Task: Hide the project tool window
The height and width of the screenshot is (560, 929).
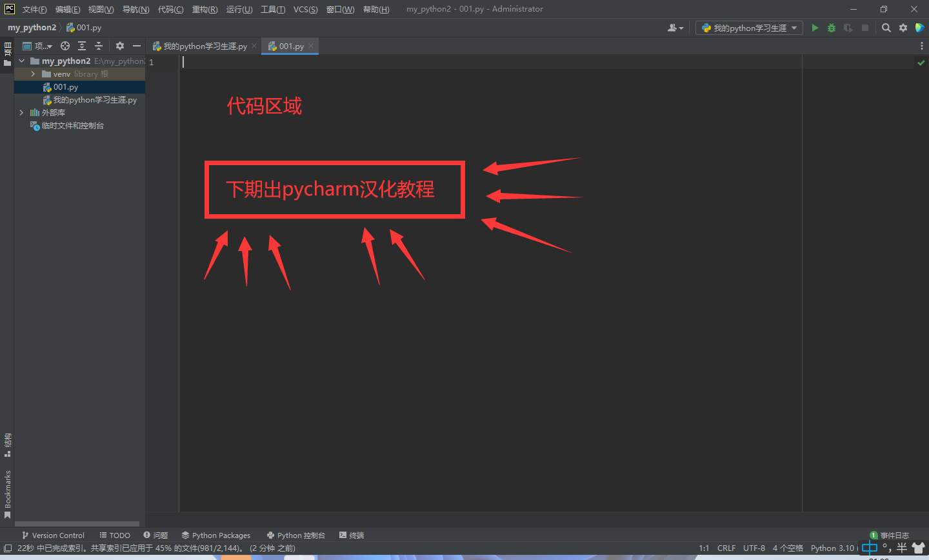Action: [x=137, y=46]
